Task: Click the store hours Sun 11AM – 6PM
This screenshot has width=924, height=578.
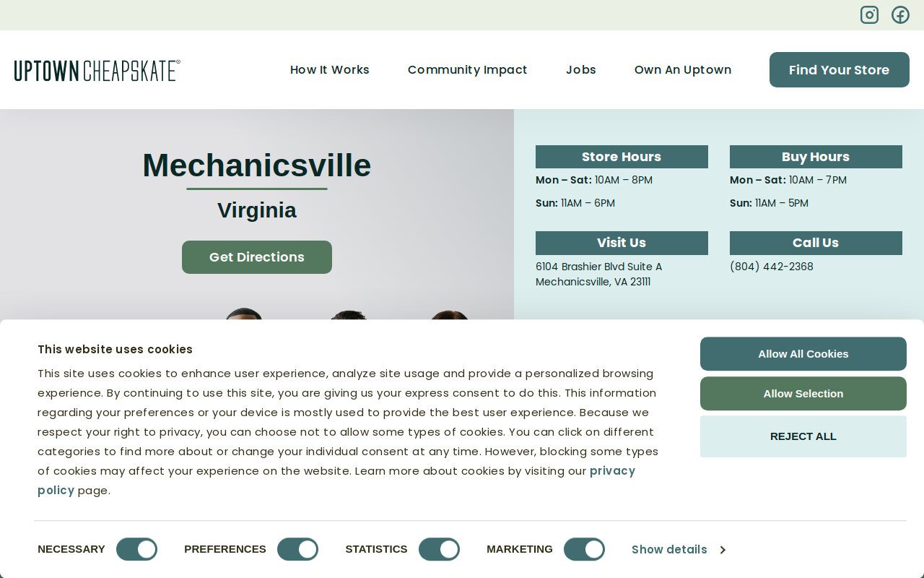Action: 575,203
